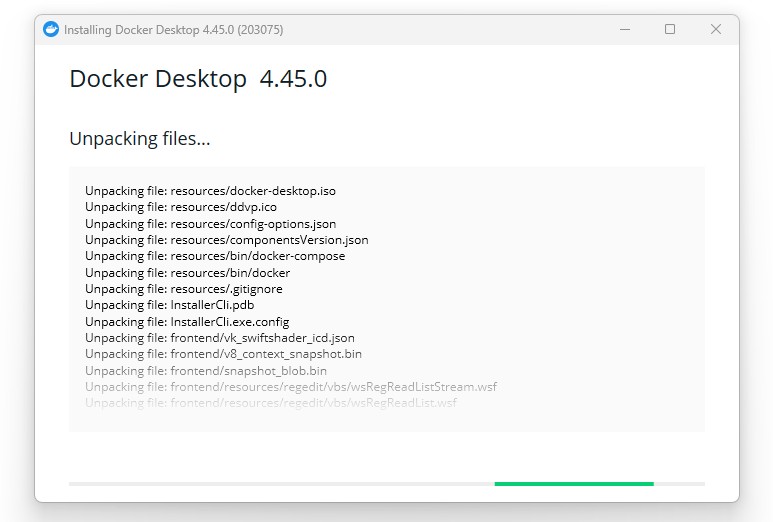Click the resources/.gitignore log line
Viewport: 773px width, 522px height.
(x=183, y=289)
